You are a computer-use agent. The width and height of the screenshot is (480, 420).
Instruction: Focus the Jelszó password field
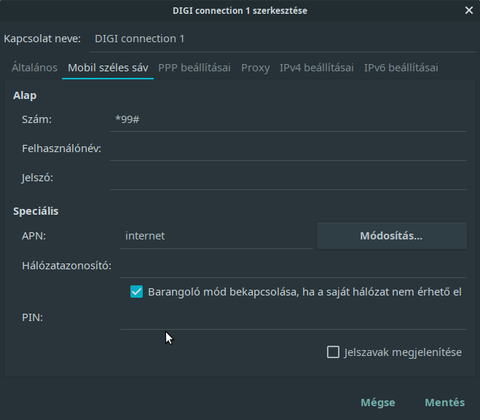(288, 178)
